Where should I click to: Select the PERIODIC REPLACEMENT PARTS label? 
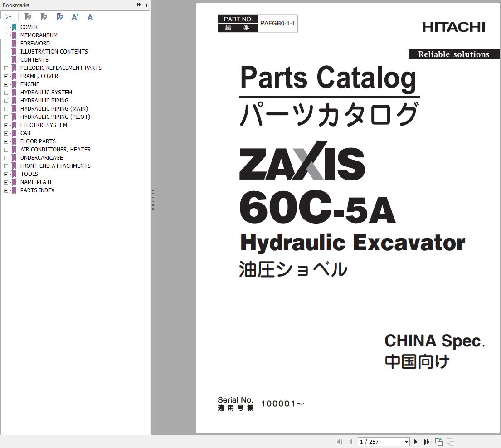[61, 68]
